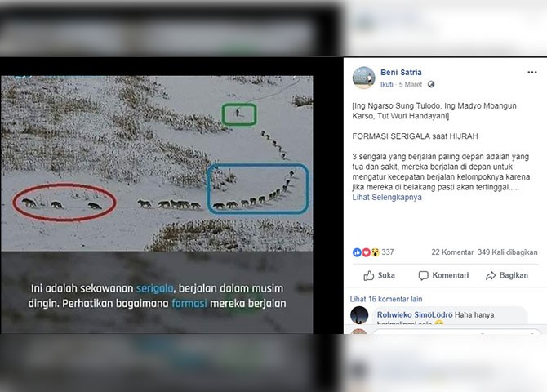Like the post with Suka thumbs-up

379,275
